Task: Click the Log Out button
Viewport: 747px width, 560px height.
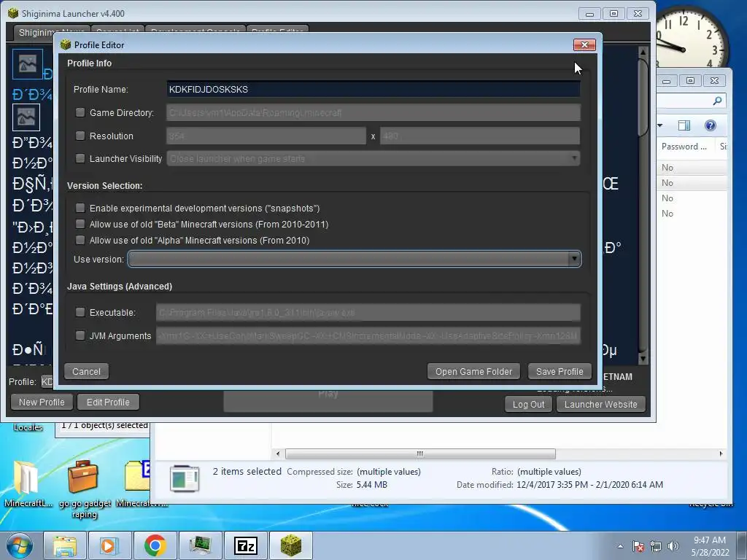Action: tap(528, 404)
